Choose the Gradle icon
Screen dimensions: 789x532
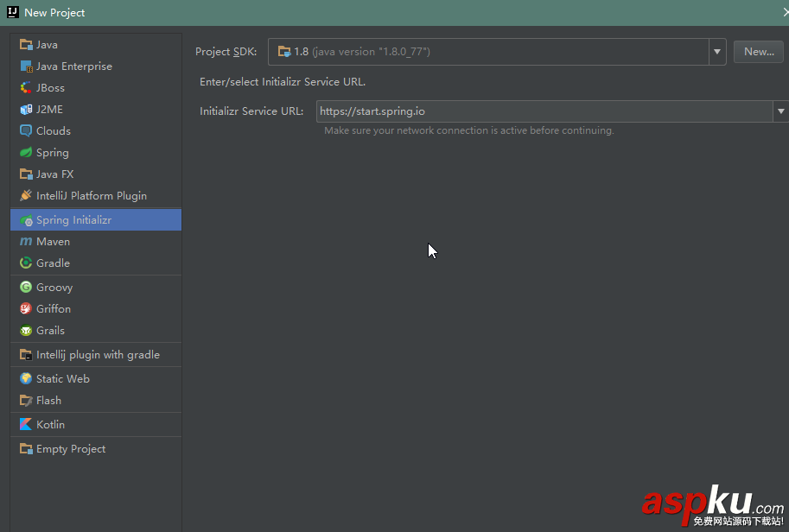[26, 263]
